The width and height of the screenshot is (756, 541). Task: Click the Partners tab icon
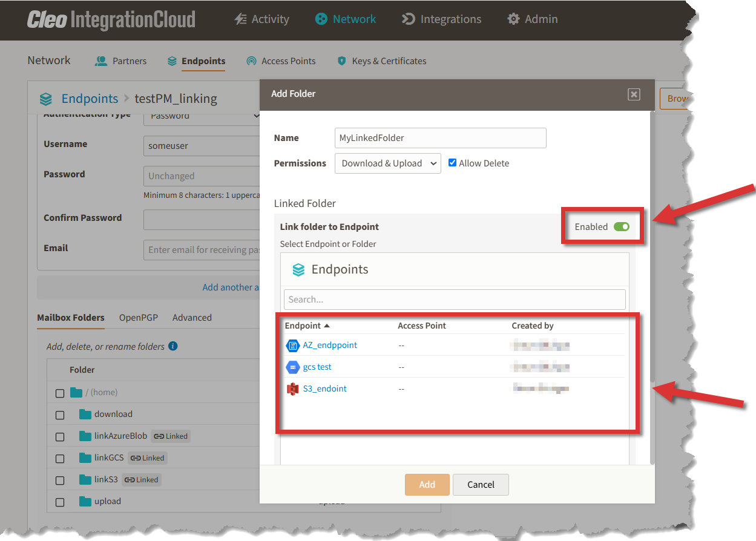coord(101,61)
